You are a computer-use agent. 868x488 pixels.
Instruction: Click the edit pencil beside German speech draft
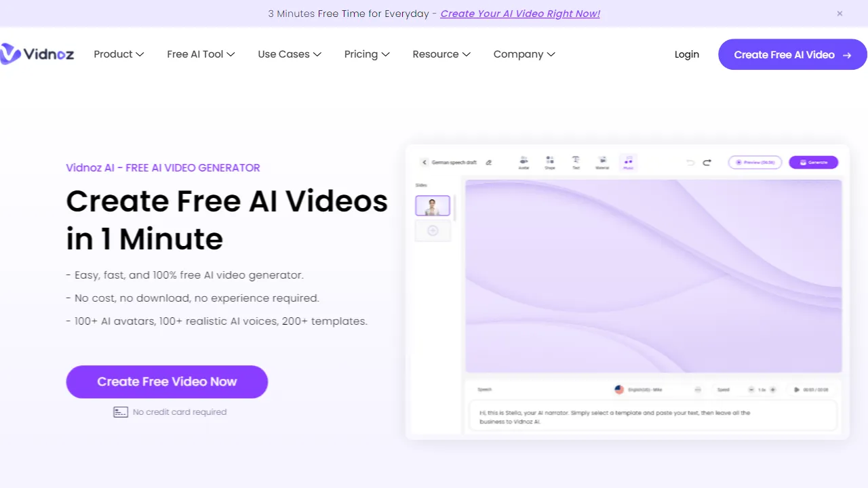click(x=489, y=163)
